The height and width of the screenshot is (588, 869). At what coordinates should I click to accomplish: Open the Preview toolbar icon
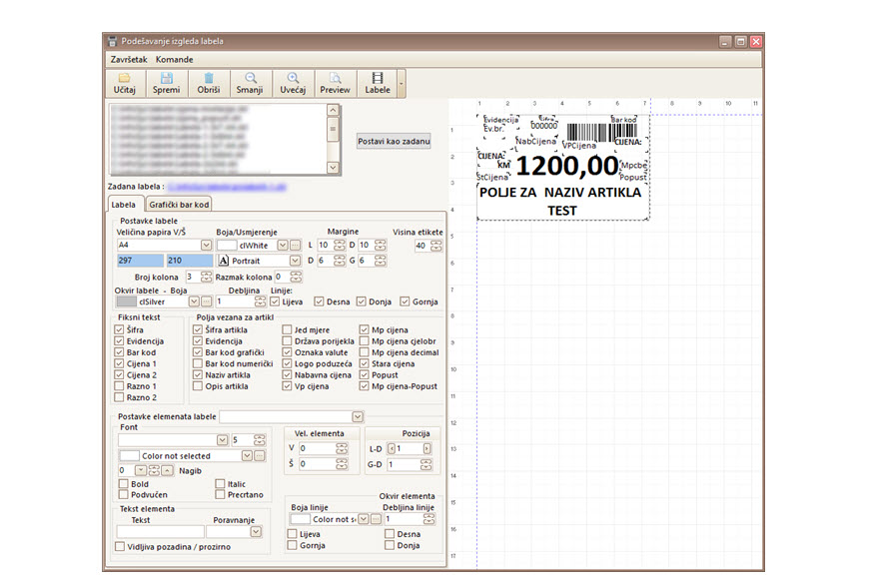335,78
